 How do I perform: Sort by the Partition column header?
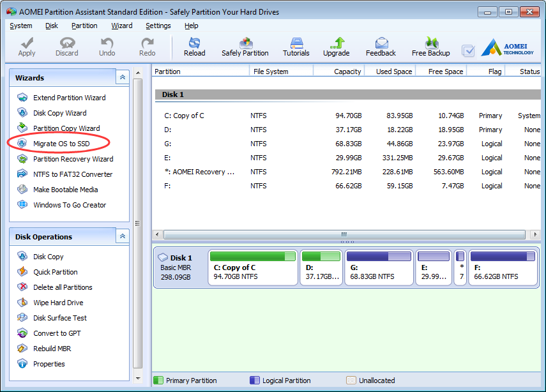point(201,72)
